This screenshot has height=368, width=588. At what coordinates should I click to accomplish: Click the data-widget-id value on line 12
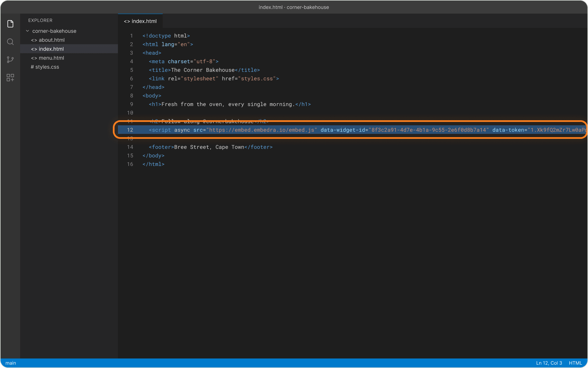tap(429, 130)
